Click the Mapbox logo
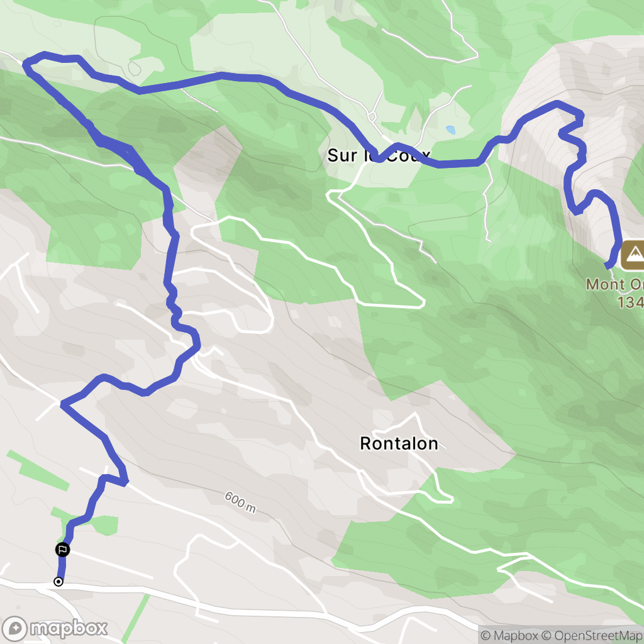 [55, 629]
